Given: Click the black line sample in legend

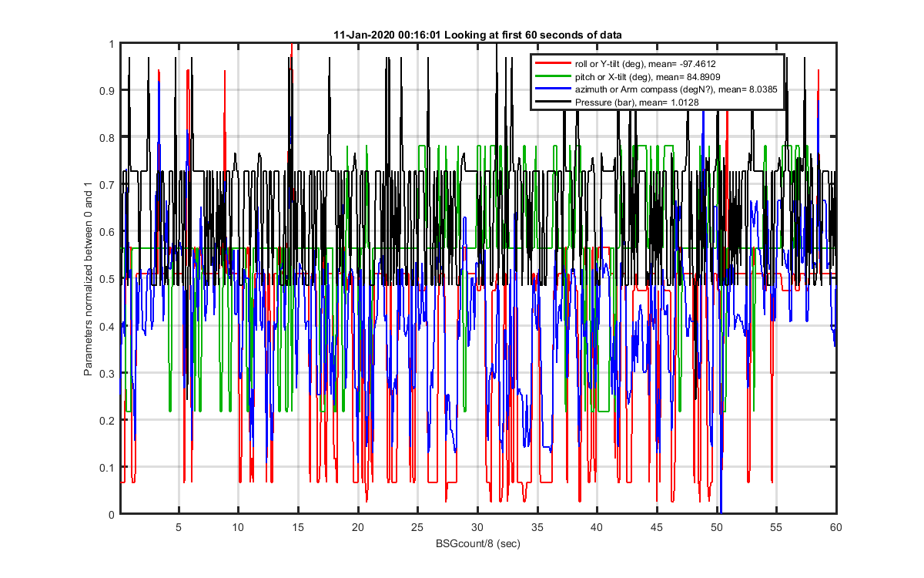Looking at the screenshot, I should coord(553,103).
